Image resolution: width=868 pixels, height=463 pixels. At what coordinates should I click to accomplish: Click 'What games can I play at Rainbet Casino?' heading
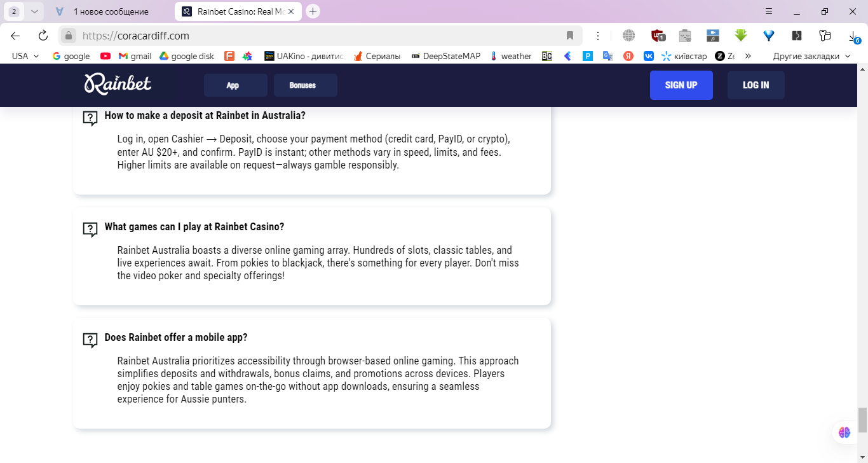point(194,226)
